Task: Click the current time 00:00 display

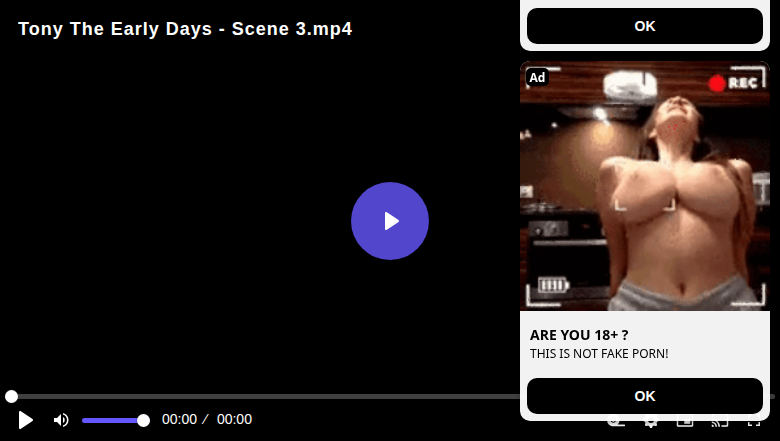Action: pyautogui.click(x=180, y=420)
